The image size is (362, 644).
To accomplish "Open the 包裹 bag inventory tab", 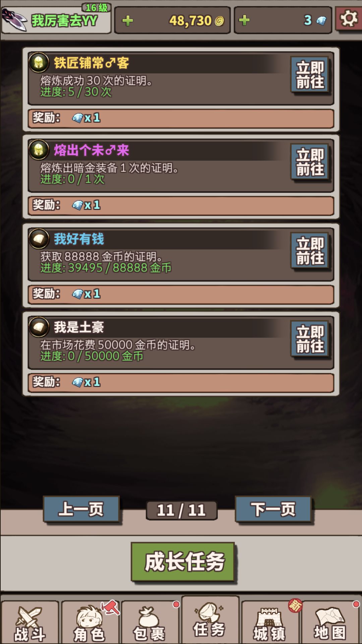I will point(149,622).
